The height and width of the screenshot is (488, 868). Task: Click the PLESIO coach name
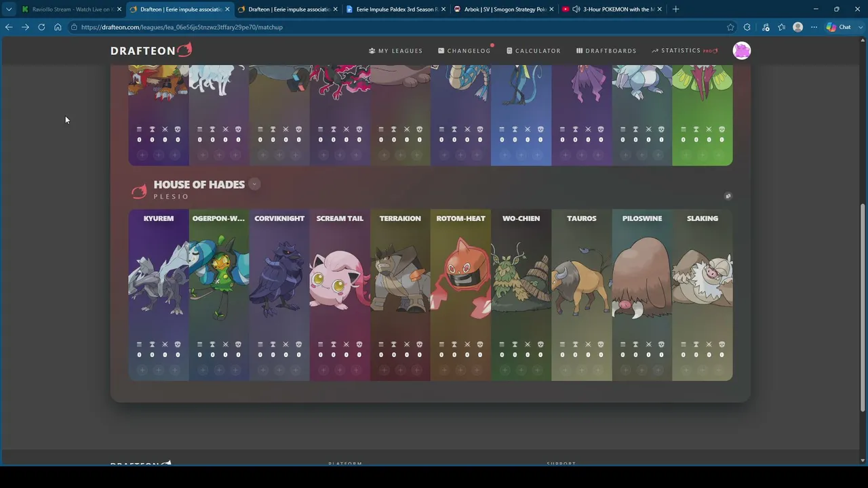[171, 197]
